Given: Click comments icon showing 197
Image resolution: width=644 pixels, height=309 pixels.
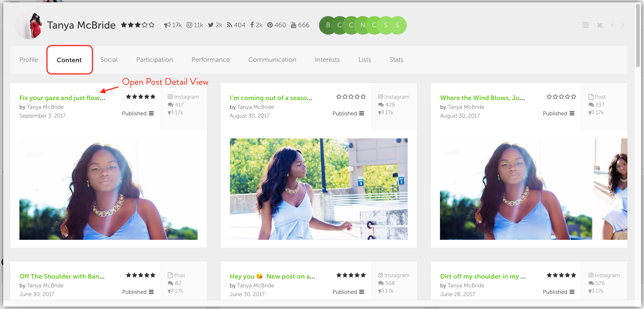Looking at the screenshot, I should coord(592,105).
